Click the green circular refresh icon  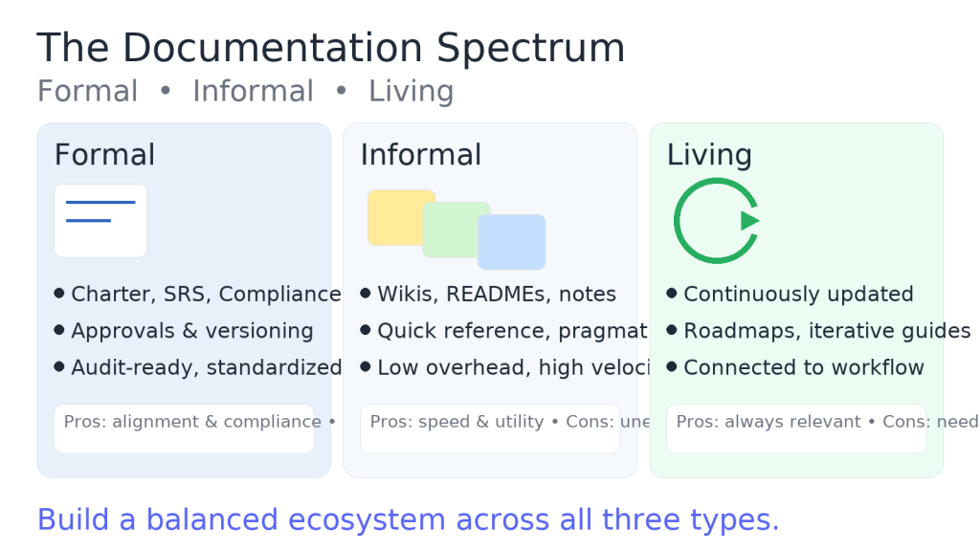point(716,221)
